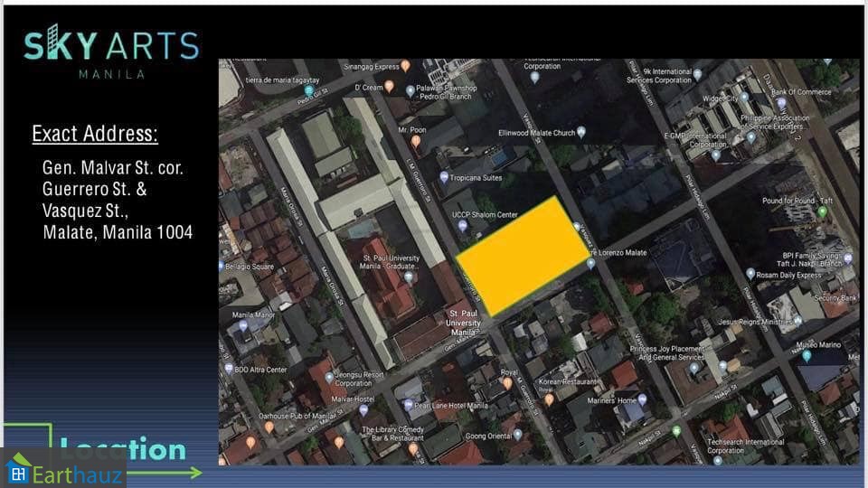Select the 'Pedro Gil St' street label
Screen dimensions: 868x488
[313, 97]
